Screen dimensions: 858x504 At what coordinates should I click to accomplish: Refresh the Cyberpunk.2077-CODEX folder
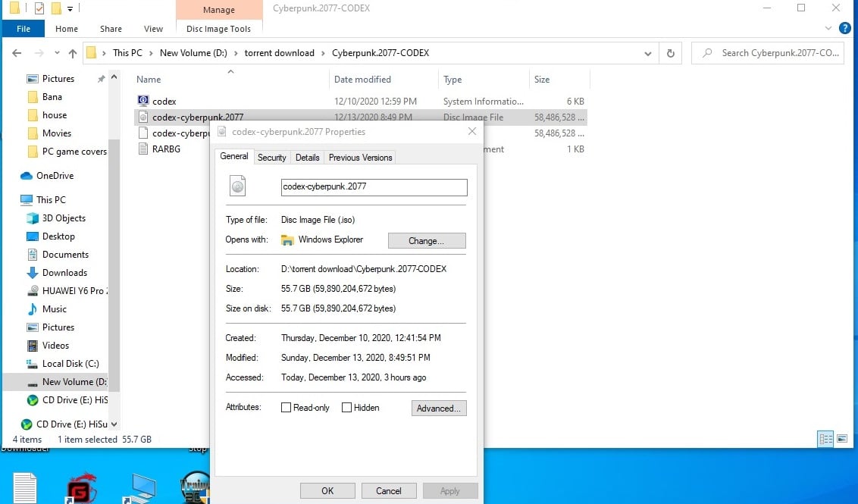click(670, 53)
